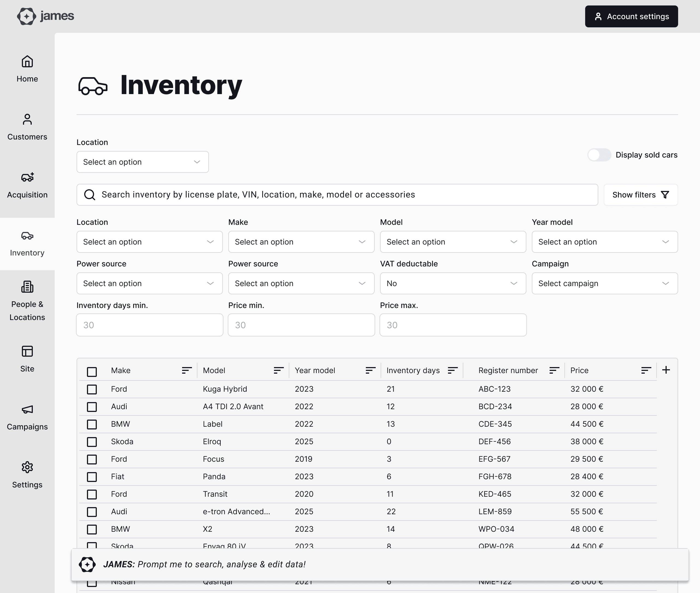Select the Audi e-tron row checkbox
Screen dimensions: 700x593
tap(92, 512)
